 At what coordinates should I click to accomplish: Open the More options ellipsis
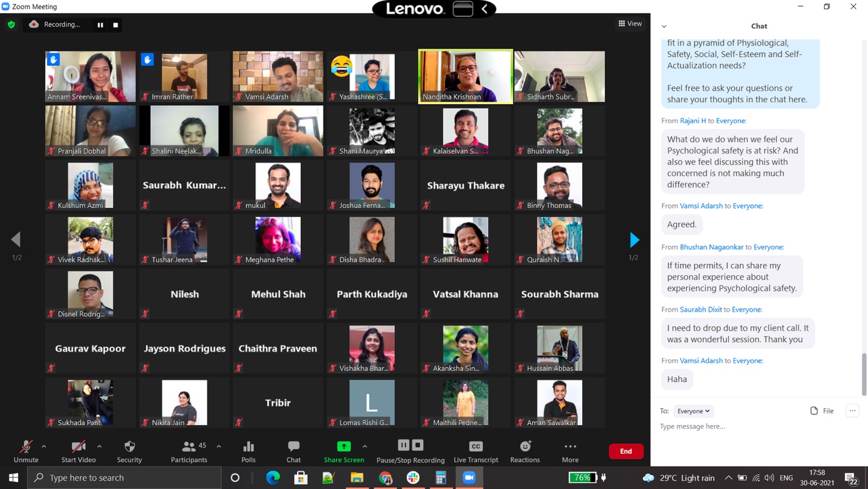click(x=570, y=446)
